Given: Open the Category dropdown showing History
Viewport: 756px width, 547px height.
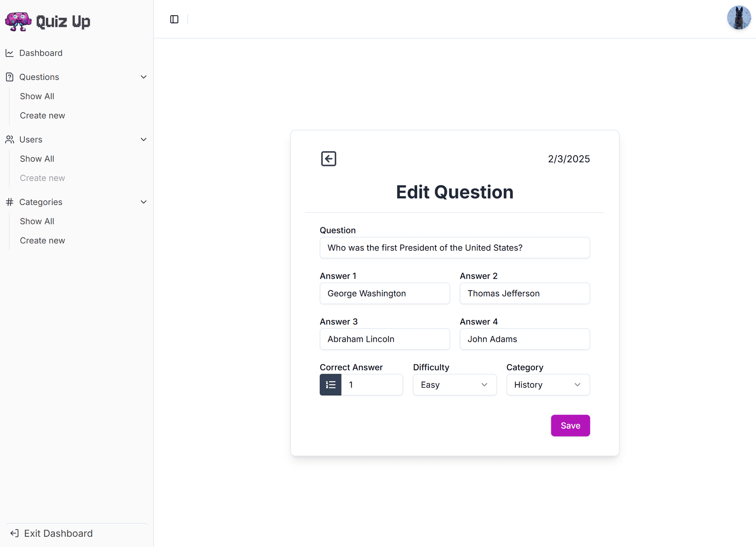Looking at the screenshot, I should 548,385.
